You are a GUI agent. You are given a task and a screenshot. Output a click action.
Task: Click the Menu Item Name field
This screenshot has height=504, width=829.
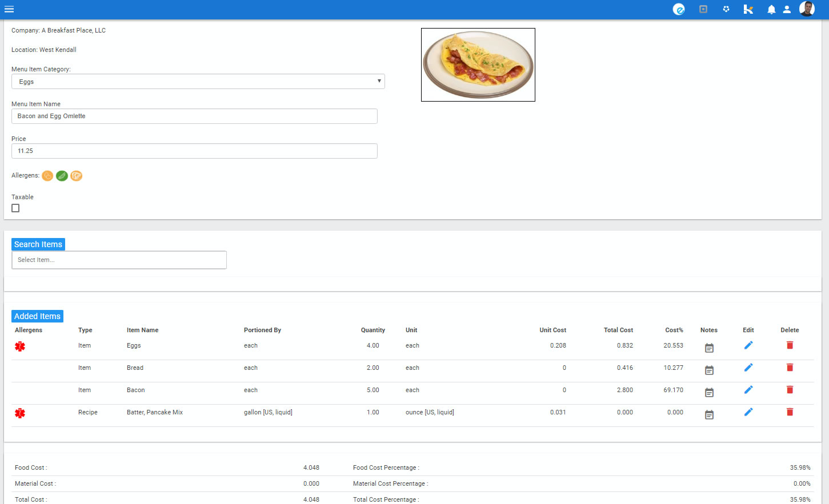(194, 116)
